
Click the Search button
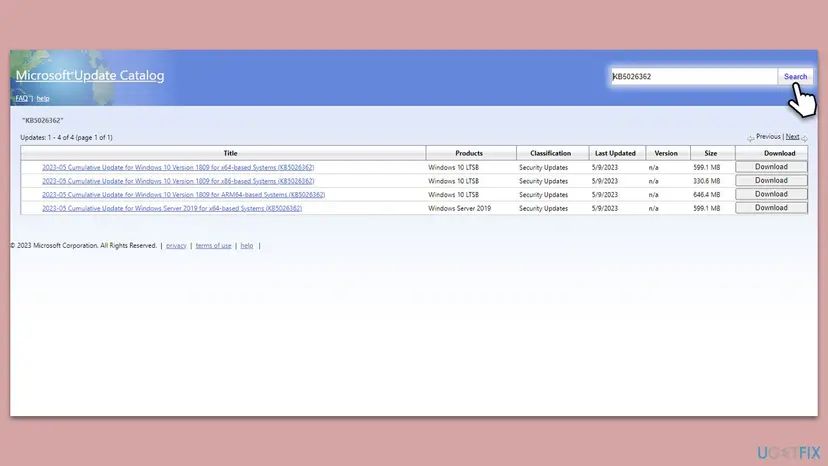tap(795, 77)
